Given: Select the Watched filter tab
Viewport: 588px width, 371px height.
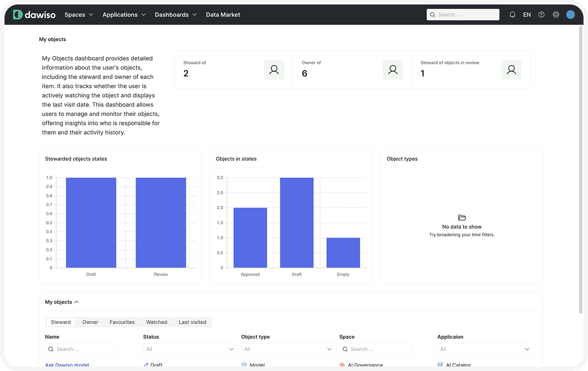Looking at the screenshot, I should [156, 322].
